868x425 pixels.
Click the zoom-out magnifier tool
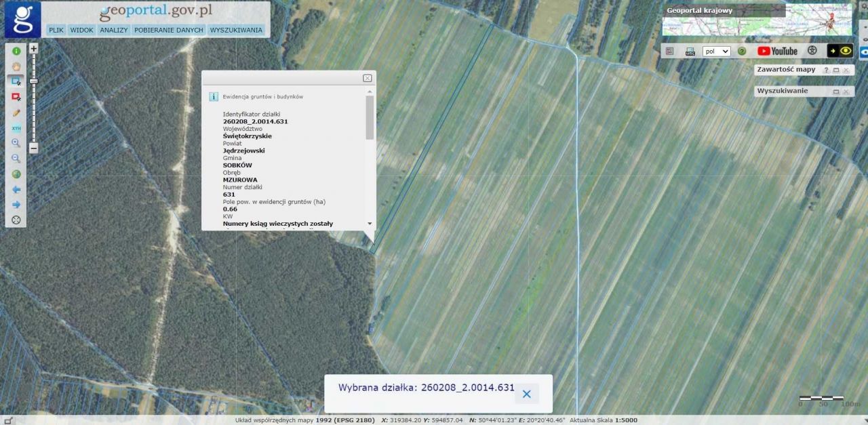pyautogui.click(x=16, y=159)
